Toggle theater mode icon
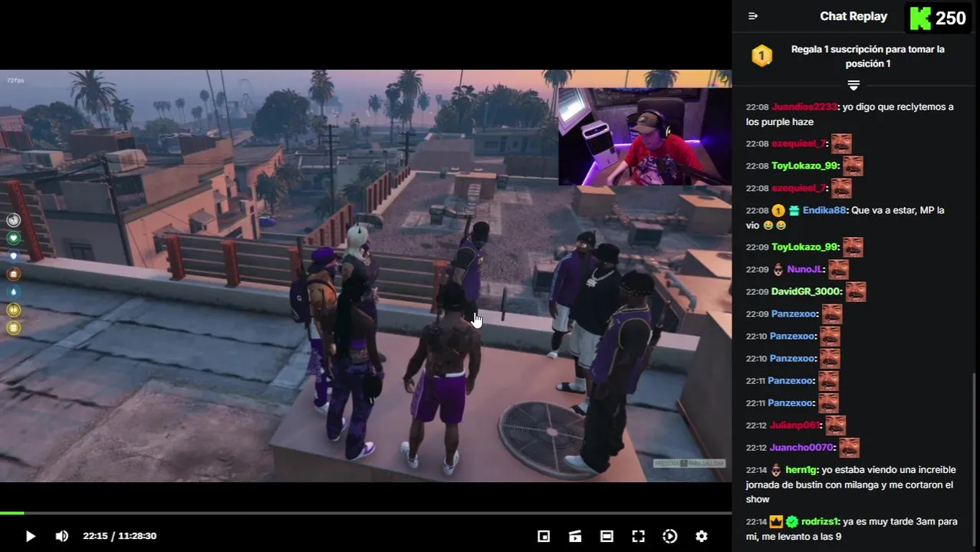This screenshot has height=552, width=980. click(x=607, y=537)
